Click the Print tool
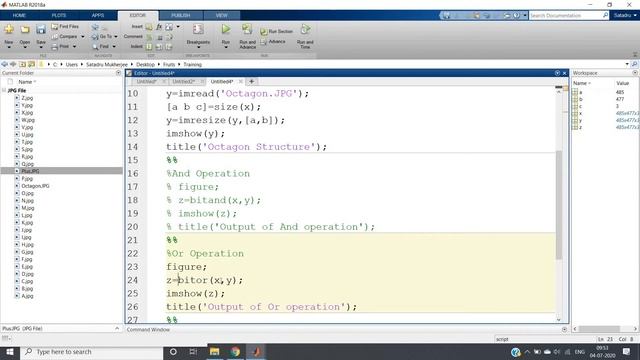 click(61, 47)
